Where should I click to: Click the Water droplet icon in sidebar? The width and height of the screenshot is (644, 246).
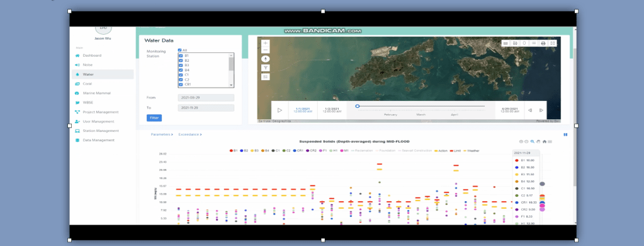(x=77, y=74)
